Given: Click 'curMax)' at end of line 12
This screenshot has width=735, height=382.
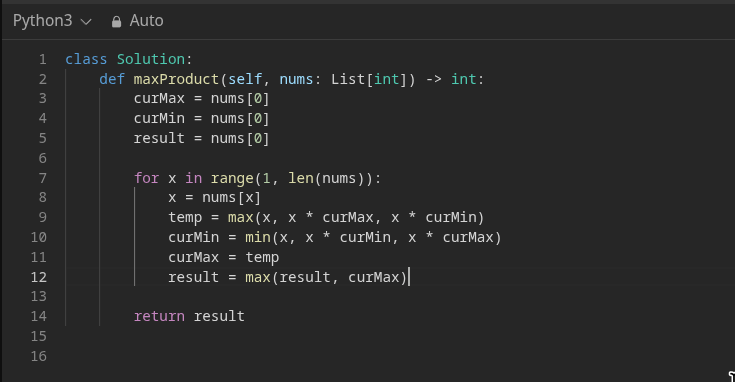Looking at the screenshot, I should (x=378, y=277).
